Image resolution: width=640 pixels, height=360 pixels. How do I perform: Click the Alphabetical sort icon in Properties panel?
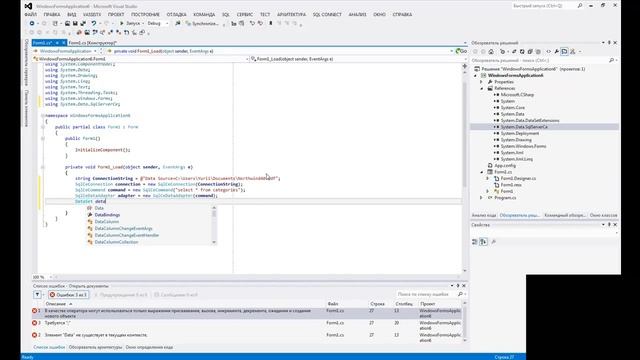pyautogui.click(x=483, y=242)
